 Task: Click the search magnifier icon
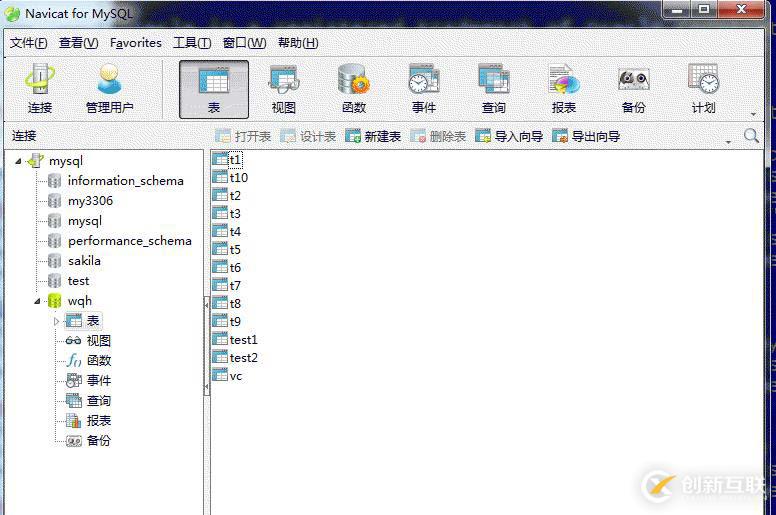click(x=751, y=136)
